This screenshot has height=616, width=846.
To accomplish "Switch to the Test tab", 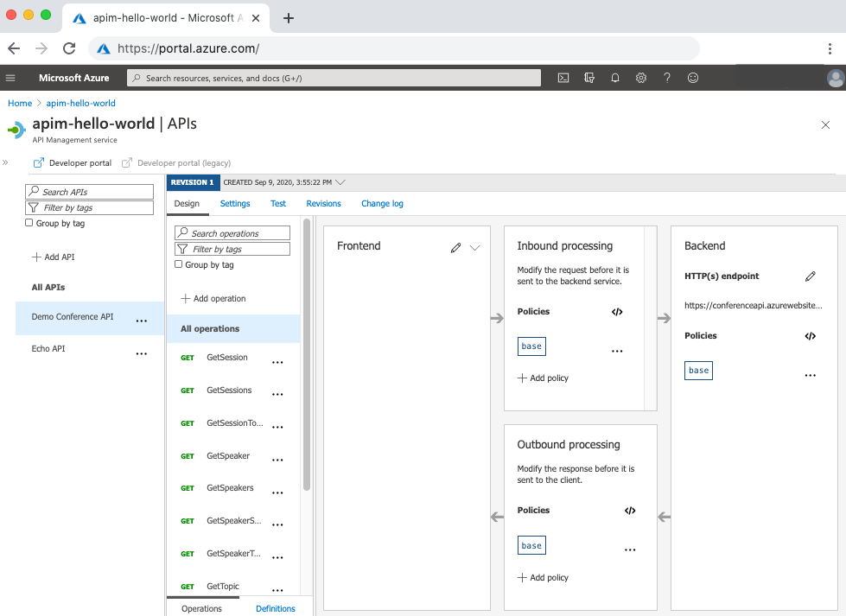I will 278,203.
